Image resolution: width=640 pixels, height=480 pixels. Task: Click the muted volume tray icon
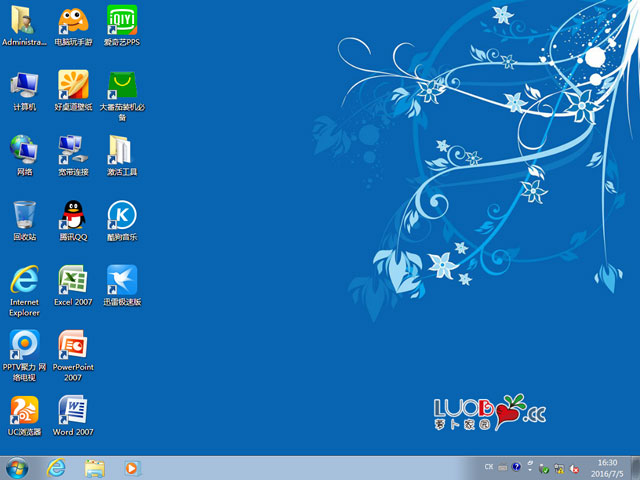(x=576, y=468)
